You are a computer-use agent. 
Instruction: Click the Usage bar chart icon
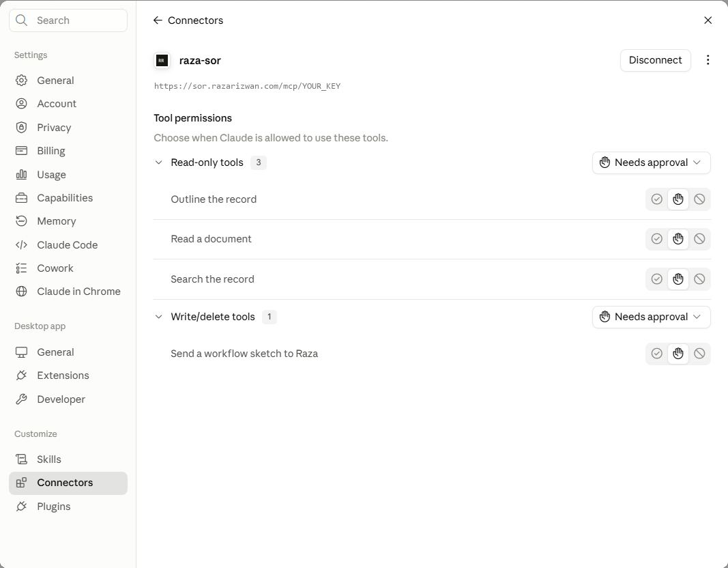21,175
